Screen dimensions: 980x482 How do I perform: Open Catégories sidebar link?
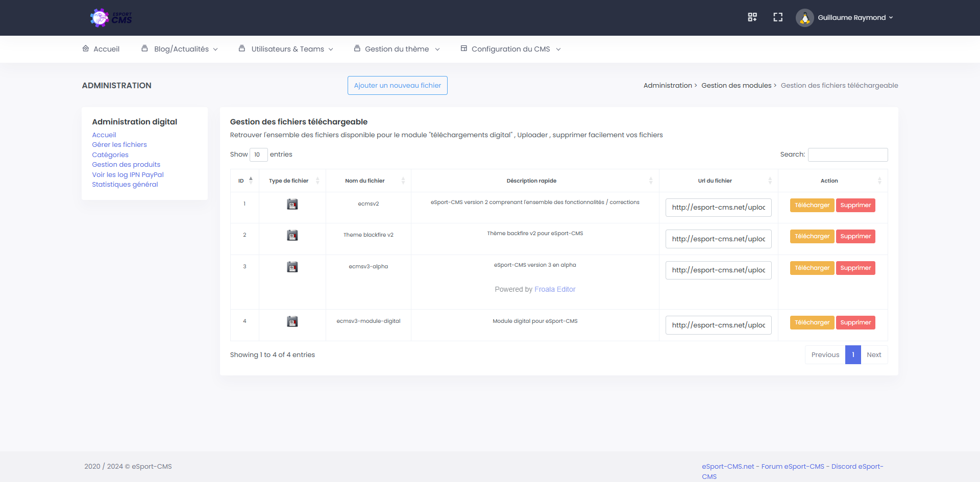[110, 155]
